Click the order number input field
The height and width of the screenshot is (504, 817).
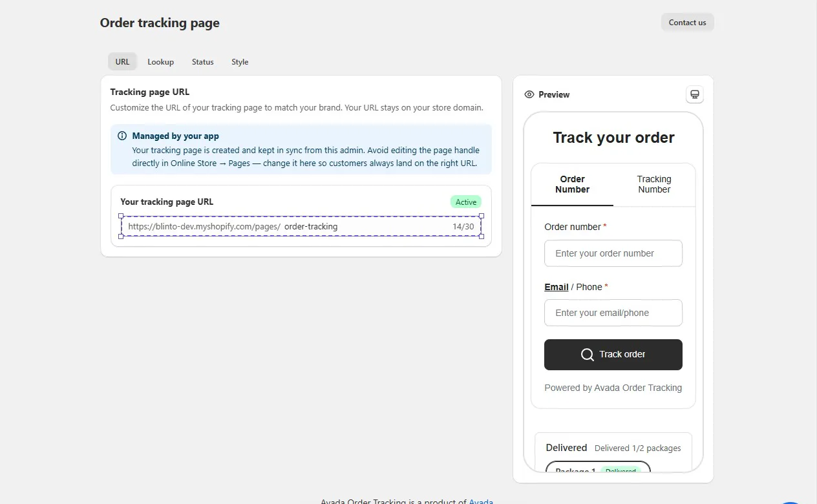(x=613, y=253)
